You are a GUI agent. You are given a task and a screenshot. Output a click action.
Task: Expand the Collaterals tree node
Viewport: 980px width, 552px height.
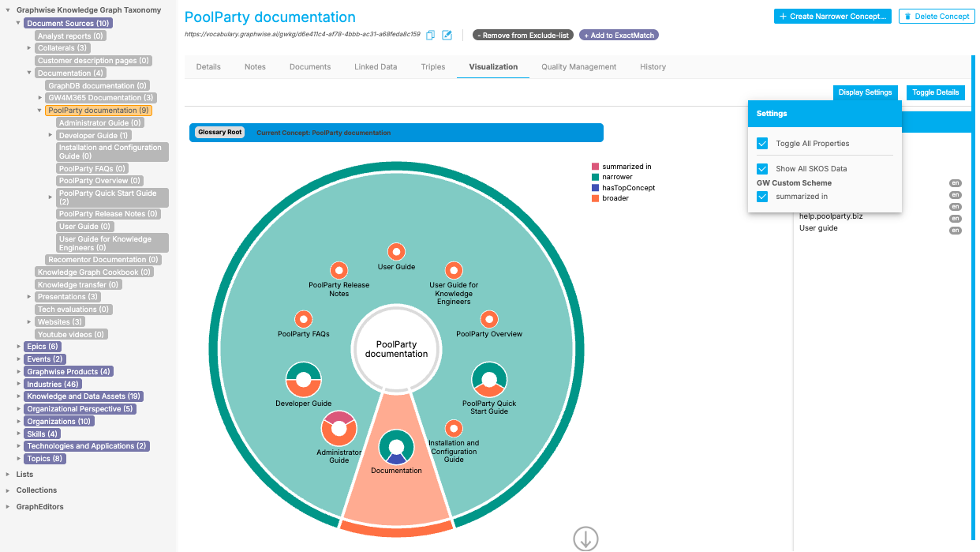(x=29, y=48)
